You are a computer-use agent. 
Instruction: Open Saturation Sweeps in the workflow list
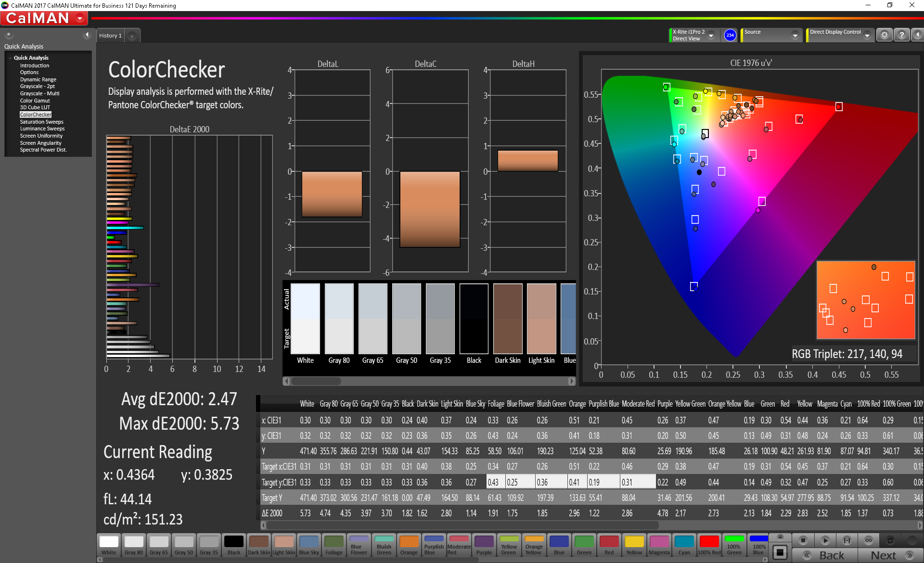pyautogui.click(x=41, y=122)
